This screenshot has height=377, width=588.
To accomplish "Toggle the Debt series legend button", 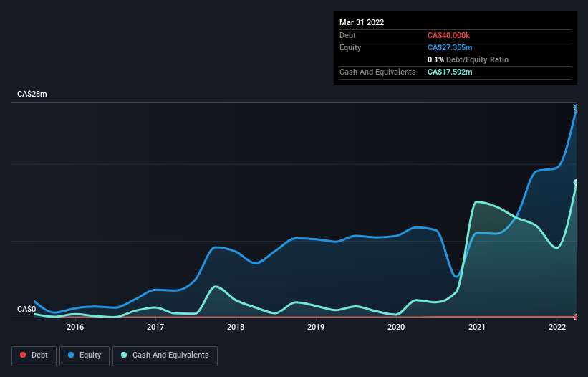I will tap(34, 355).
